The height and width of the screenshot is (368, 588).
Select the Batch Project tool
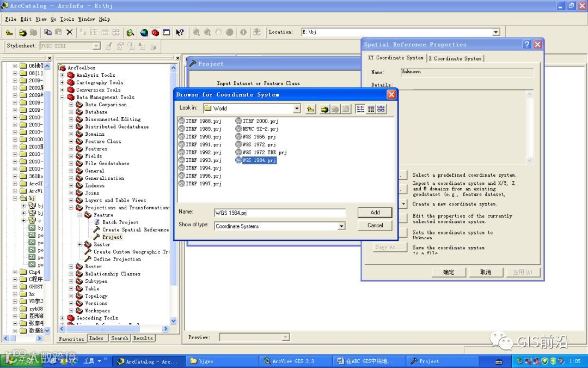(x=117, y=222)
